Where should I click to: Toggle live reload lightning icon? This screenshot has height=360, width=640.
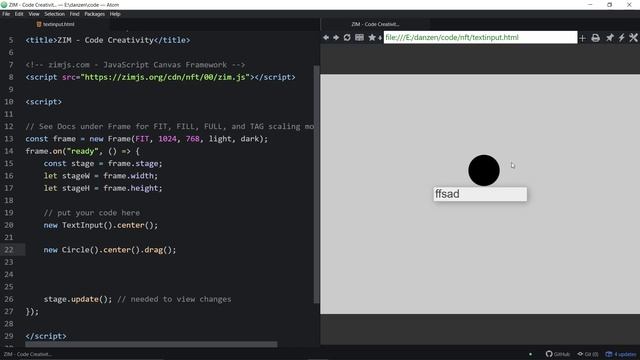click(x=621, y=38)
